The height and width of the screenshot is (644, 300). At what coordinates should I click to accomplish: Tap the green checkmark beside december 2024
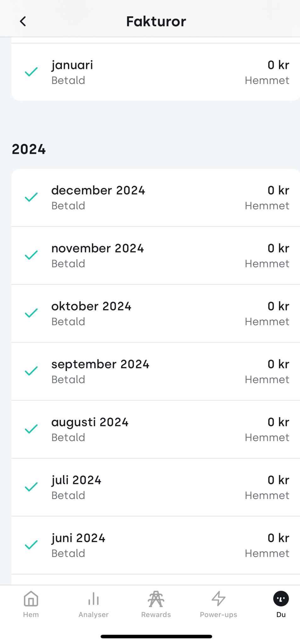pos(31,197)
